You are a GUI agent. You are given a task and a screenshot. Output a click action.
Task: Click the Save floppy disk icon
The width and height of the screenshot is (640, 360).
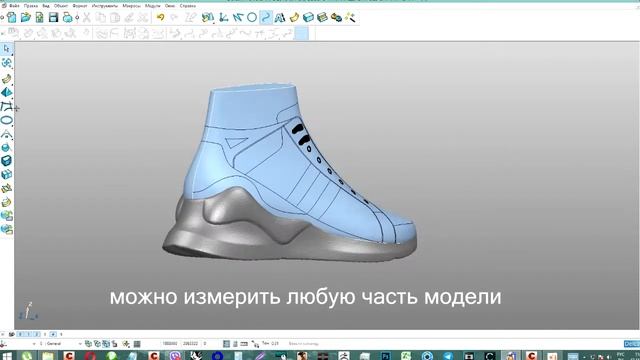point(53,17)
